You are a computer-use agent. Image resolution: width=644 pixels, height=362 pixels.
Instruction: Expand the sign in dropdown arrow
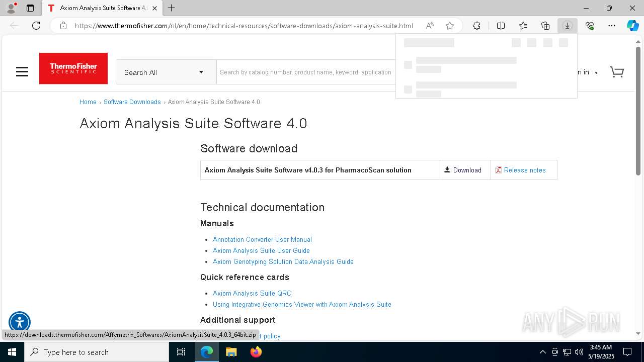point(596,73)
